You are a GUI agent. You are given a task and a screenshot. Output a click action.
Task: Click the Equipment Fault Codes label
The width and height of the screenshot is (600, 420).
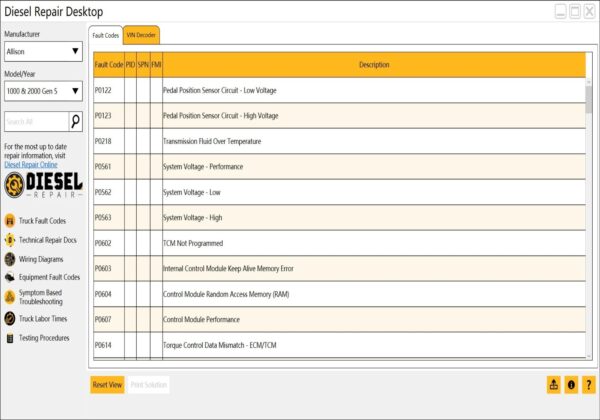coord(49,277)
